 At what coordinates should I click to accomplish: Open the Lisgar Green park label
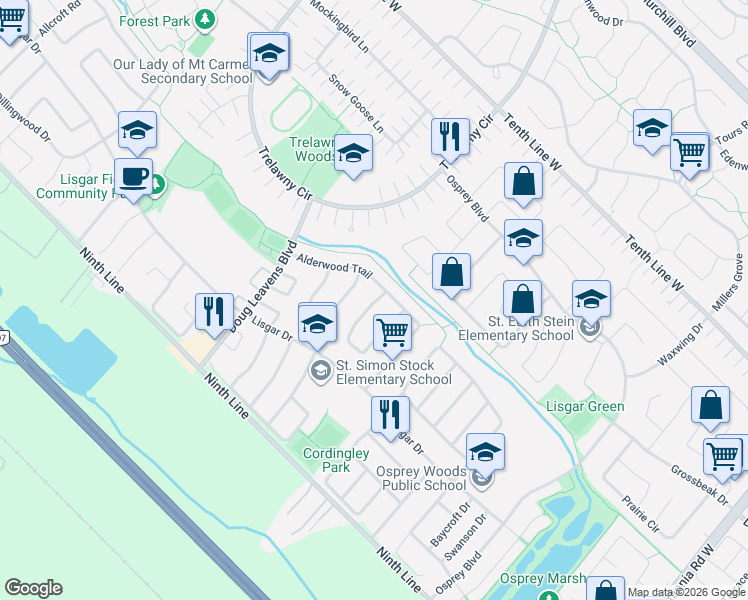(585, 406)
